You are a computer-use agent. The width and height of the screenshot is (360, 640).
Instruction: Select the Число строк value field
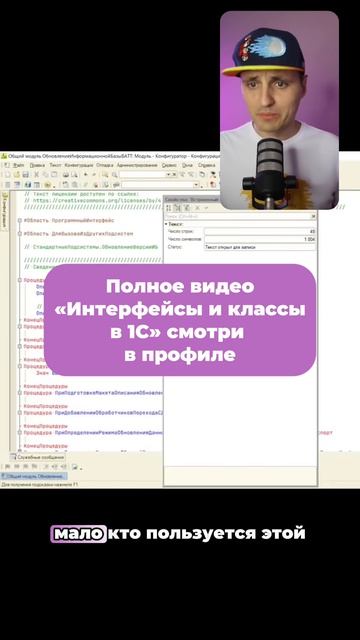[260, 231]
